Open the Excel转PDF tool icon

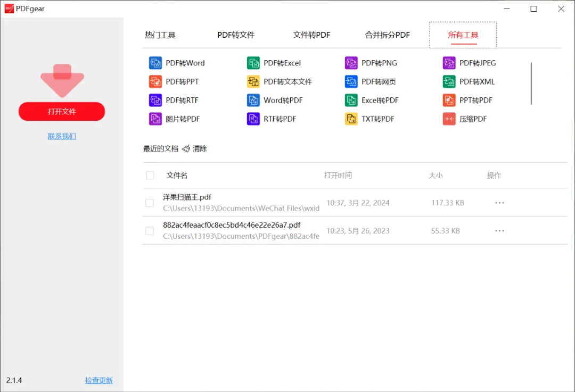[351, 101]
